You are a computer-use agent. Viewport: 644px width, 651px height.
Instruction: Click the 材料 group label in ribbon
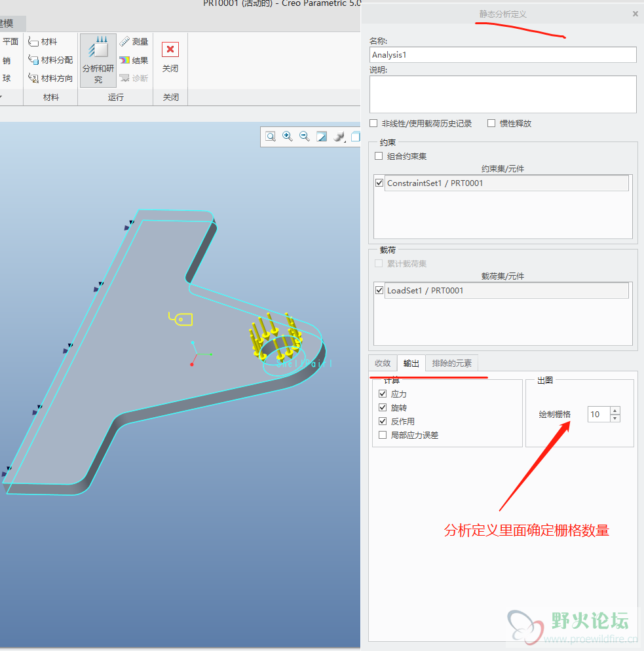click(50, 97)
